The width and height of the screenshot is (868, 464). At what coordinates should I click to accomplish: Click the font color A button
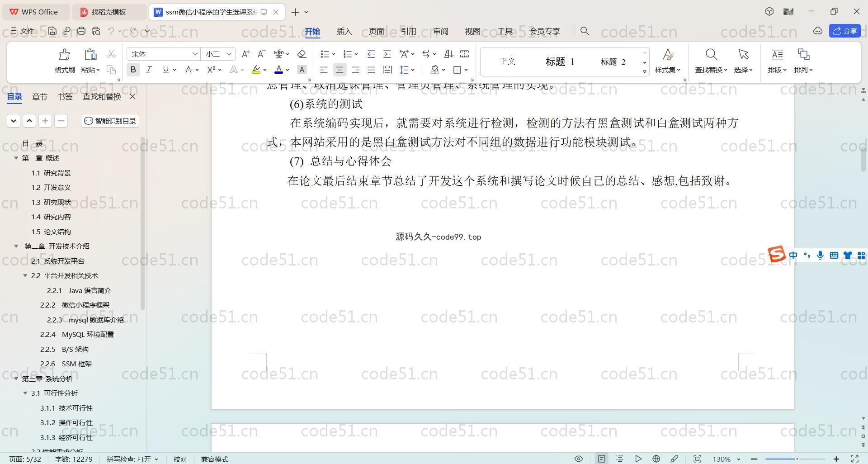(278, 70)
